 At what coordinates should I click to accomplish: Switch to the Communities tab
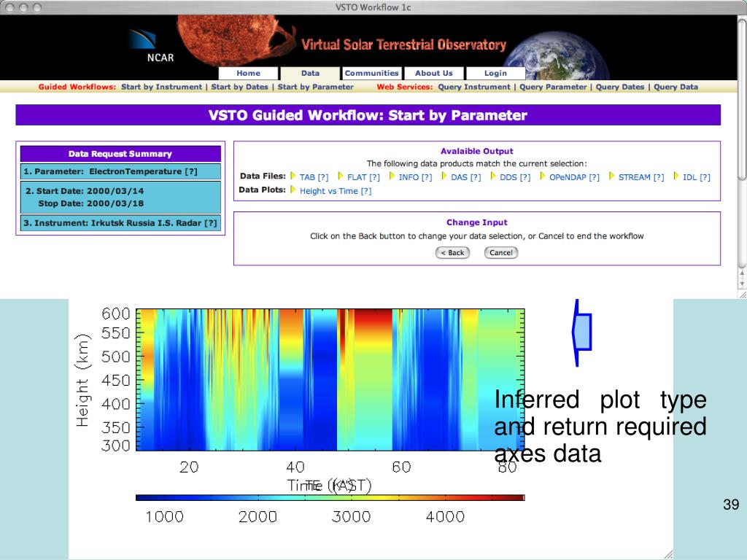371,73
